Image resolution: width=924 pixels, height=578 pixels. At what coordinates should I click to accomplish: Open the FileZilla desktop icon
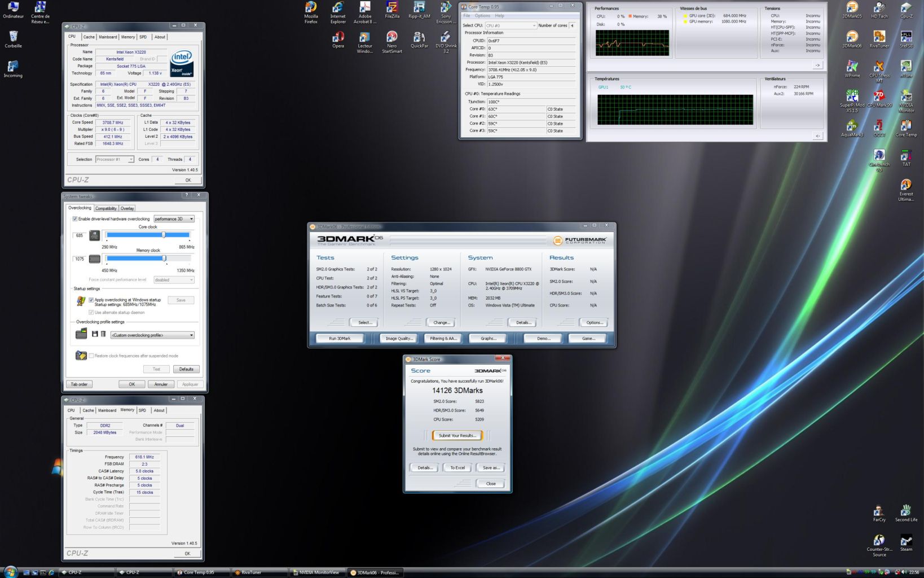[392, 10]
